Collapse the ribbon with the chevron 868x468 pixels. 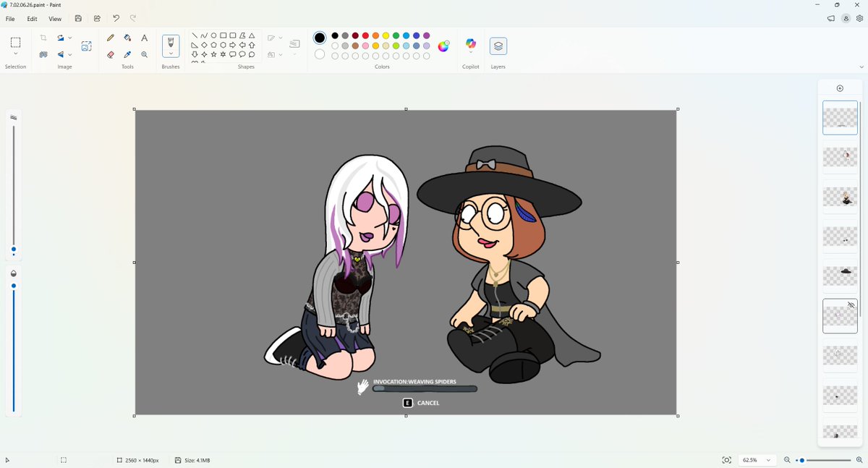[x=861, y=67]
